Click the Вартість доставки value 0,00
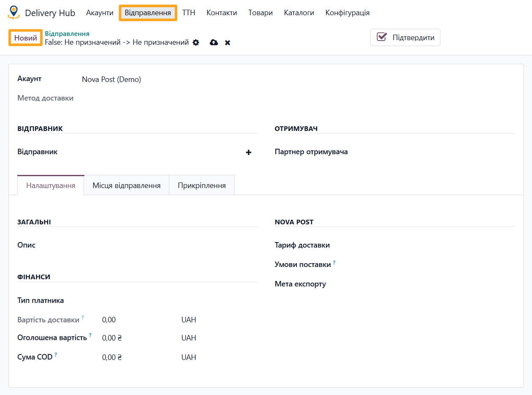This screenshot has width=532, height=395. coord(109,320)
